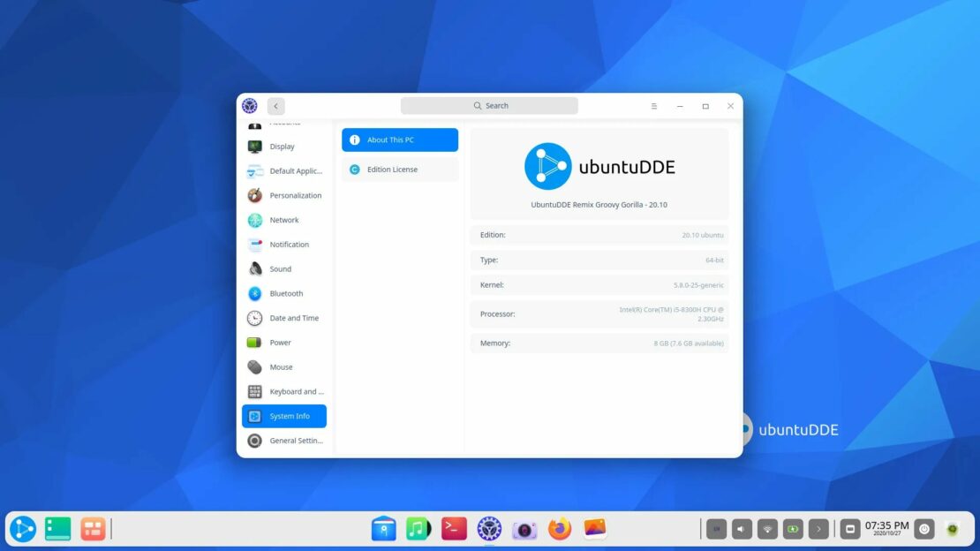Start the Music player from the dock
This screenshot has height=551, width=980.
pos(418,528)
